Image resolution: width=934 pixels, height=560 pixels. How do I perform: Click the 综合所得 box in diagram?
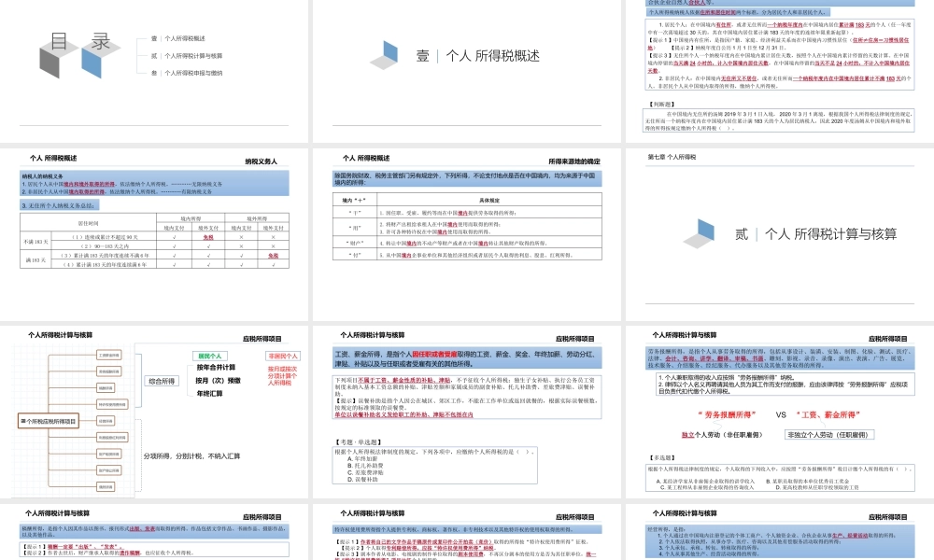(x=162, y=381)
